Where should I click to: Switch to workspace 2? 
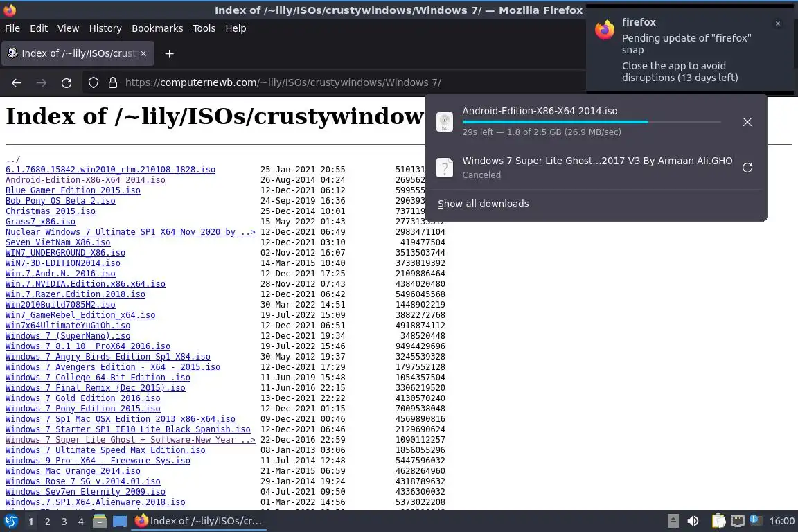click(x=47, y=522)
